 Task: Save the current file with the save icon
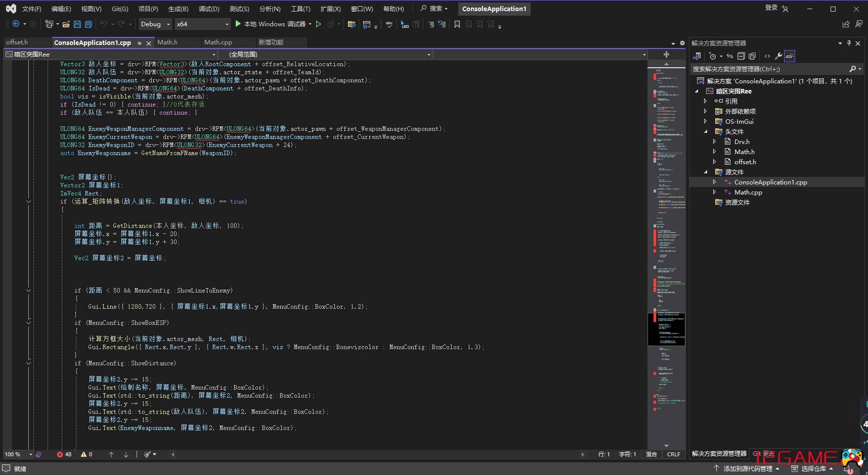pyautogui.click(x=77, y=24)
